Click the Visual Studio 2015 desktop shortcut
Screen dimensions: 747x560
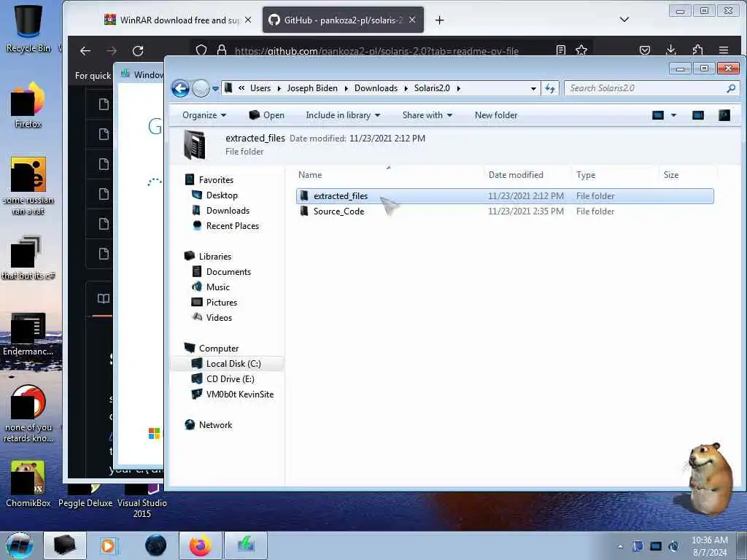[x=142, y=502]
